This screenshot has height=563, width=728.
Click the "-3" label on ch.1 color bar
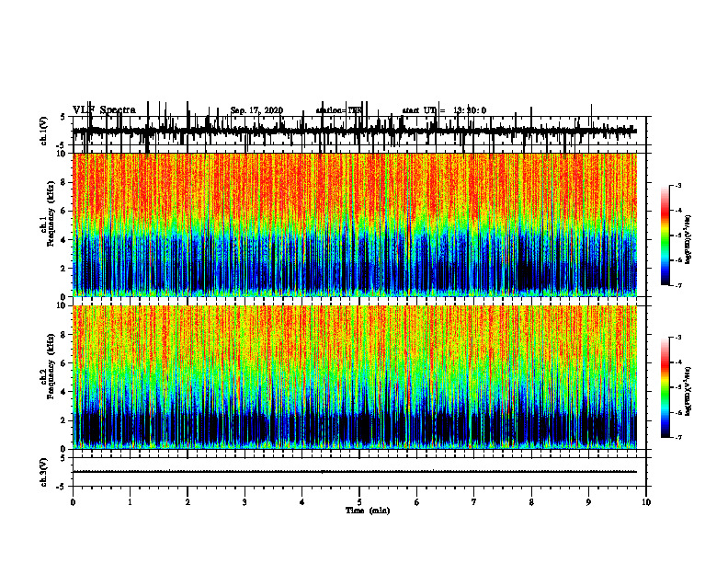click(x=678, y=186)
